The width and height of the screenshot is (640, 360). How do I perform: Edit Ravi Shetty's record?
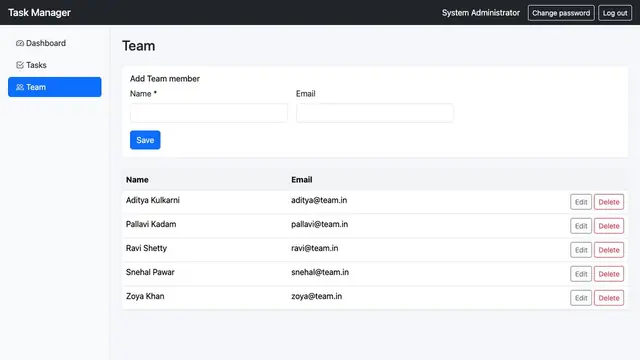coord(581,250)
